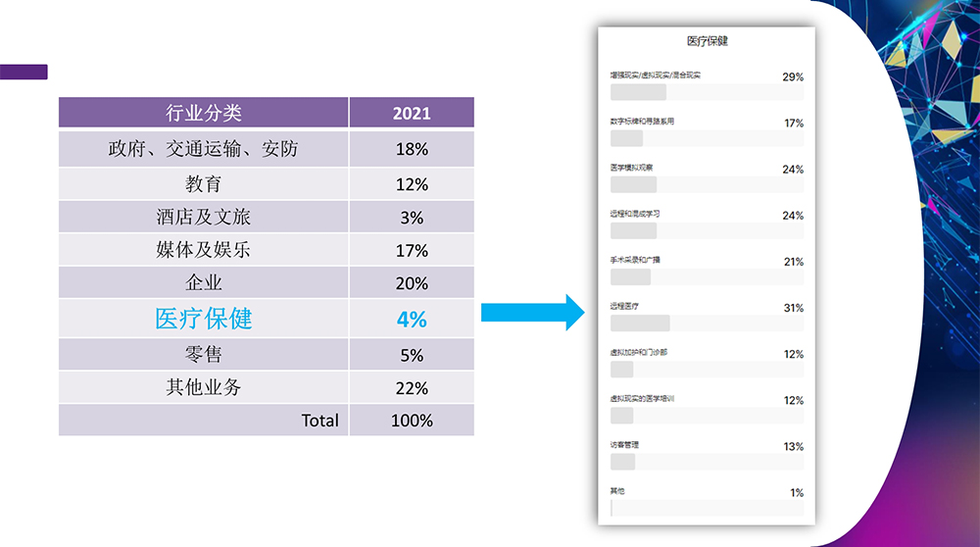980x547 pixels.
Task: Click the 远程医疗 31% progress bar
Action: click(x=707, y=323)
